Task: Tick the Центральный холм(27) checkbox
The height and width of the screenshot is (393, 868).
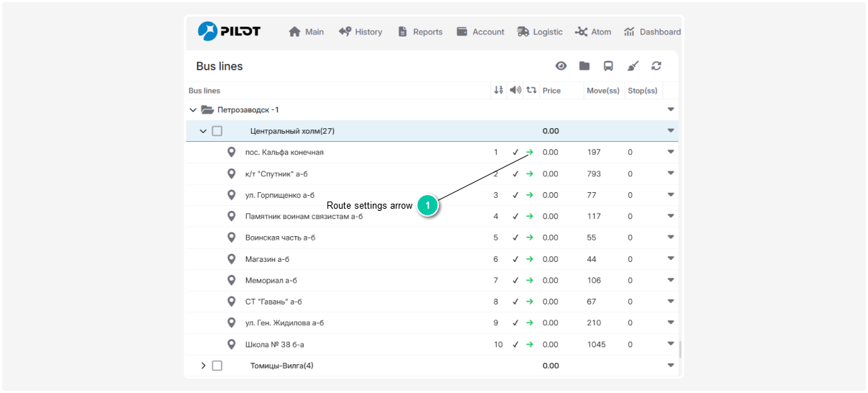Action: pos(217,131)
